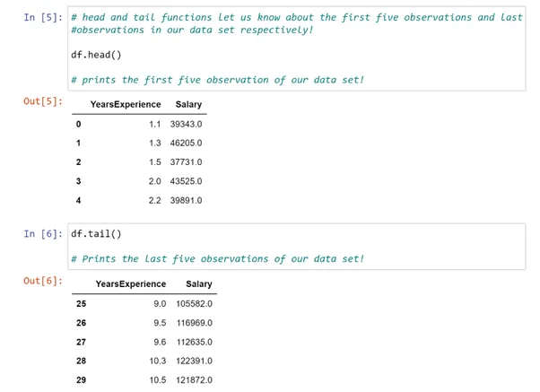Screen dimensions: 540x392
Task: Click row index 0 in head table
Action: point(79,124)
